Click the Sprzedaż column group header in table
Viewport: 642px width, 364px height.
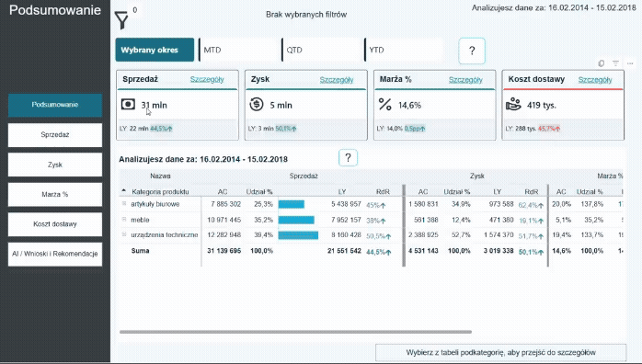point(304,176)
